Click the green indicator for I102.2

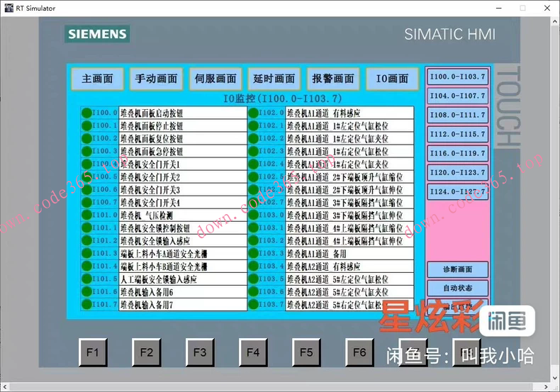pos(254,138)
